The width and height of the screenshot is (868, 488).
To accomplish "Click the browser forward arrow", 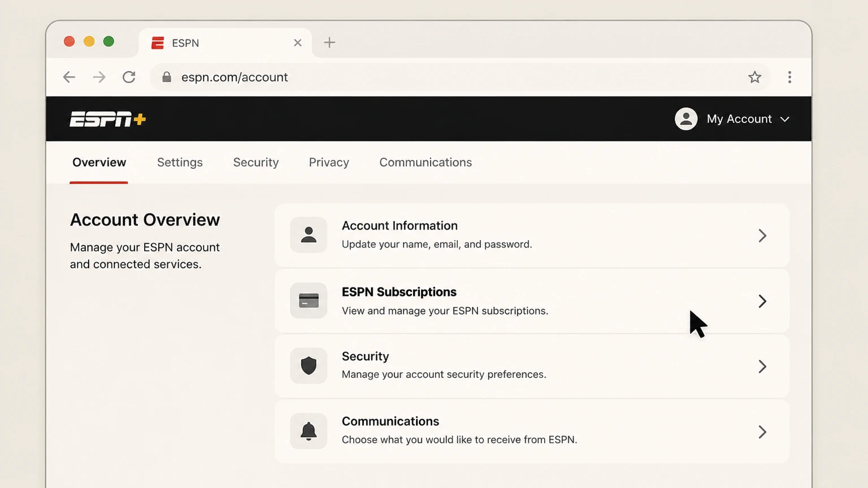I will pos(99,77).
